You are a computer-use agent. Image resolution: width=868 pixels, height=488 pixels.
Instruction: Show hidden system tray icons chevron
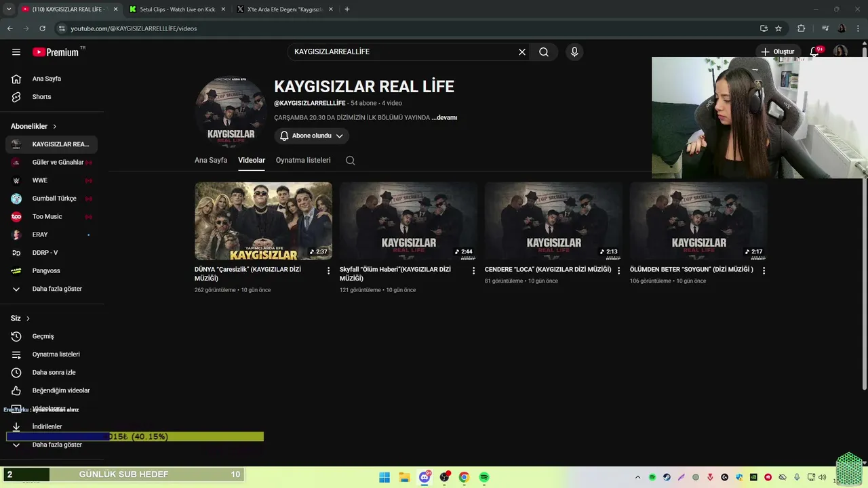click(637, 477)
